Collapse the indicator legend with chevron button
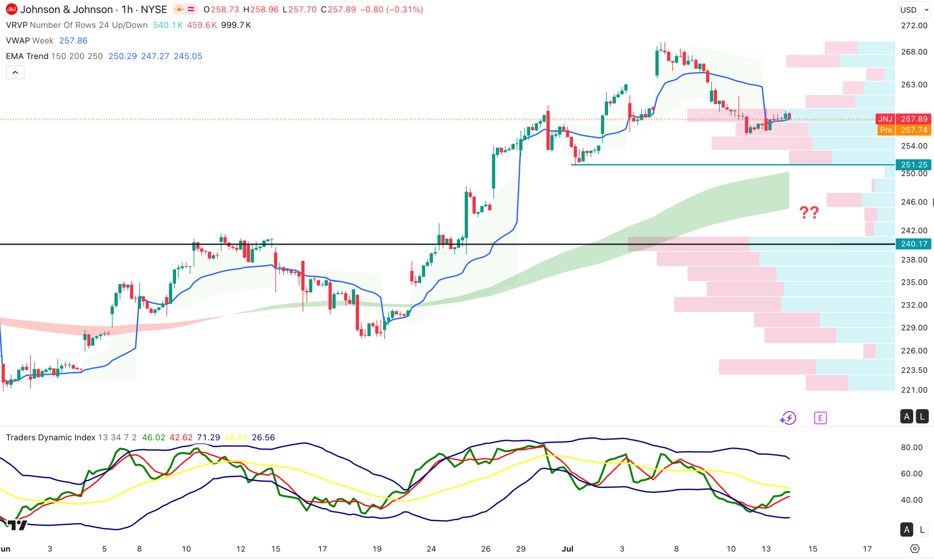 [x=15, y=72]
